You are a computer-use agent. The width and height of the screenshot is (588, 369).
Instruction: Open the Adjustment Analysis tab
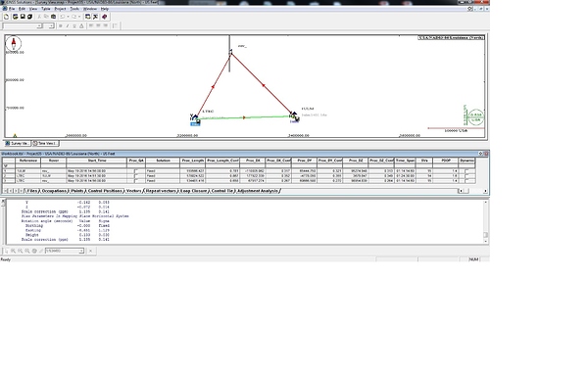(258, 191)
